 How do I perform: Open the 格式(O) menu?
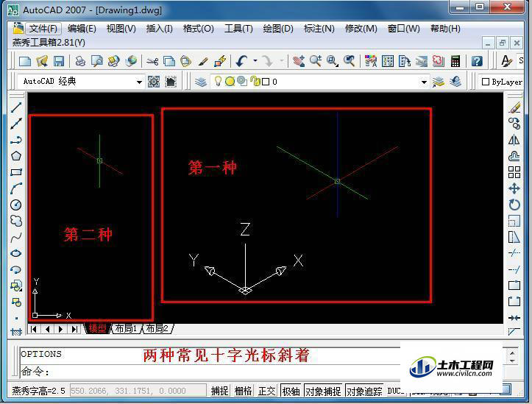coord(199,29)
